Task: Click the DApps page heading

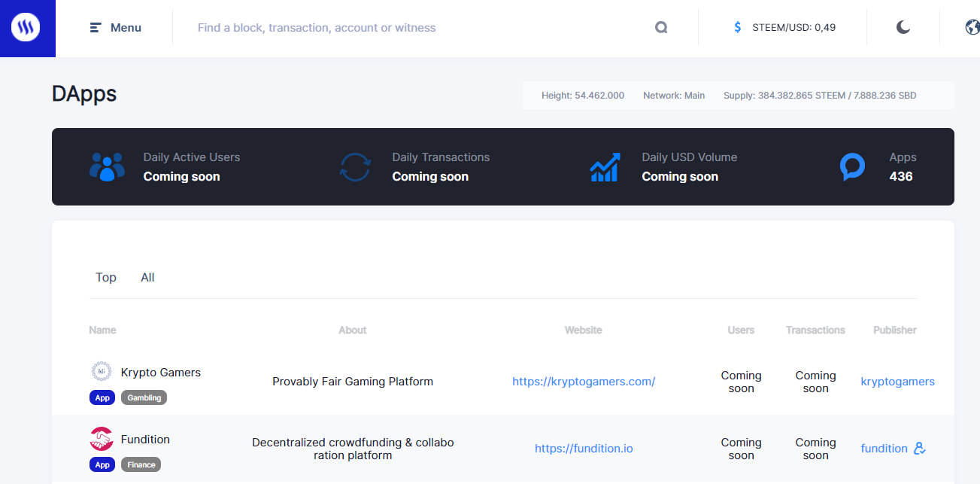Action: (84, 94)
